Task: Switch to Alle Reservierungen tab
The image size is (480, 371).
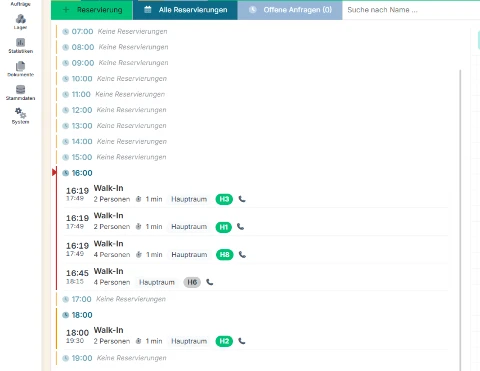Action: (x=185, y=10)
